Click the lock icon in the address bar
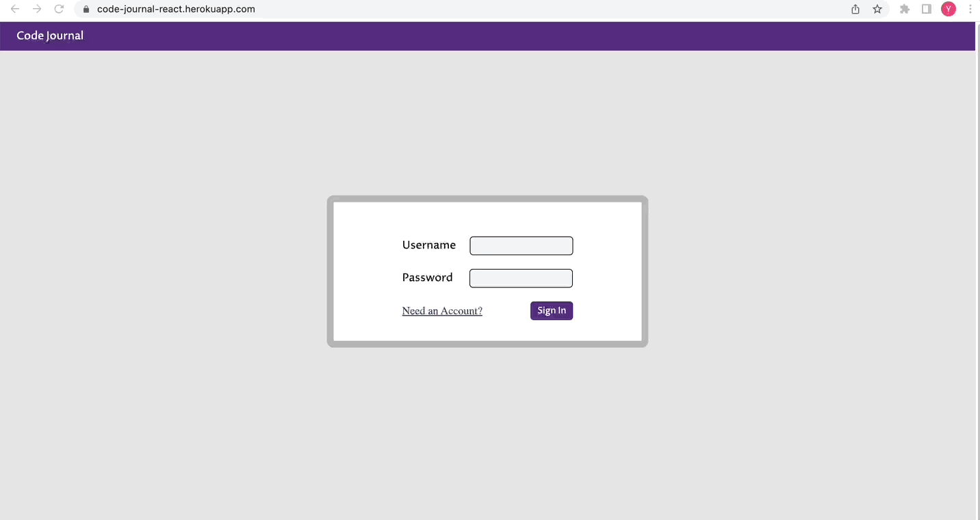Image resolution: width=980 pixels, height=520 pixels. pyautogui.click(x=86, y=10)
